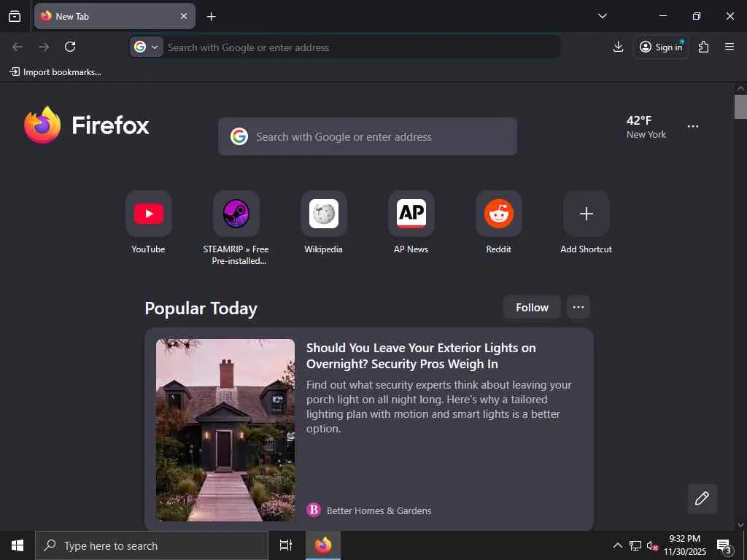Open the Windows Start menu

pos(18,545)
